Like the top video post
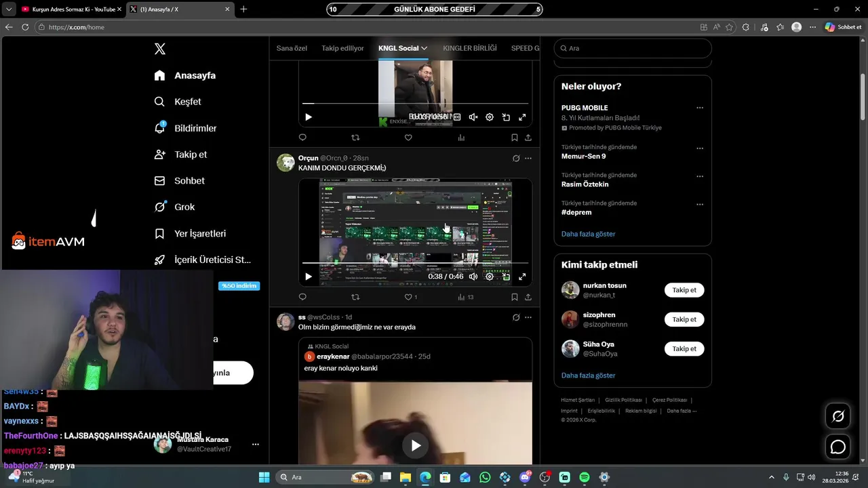 tap(408, 138)
